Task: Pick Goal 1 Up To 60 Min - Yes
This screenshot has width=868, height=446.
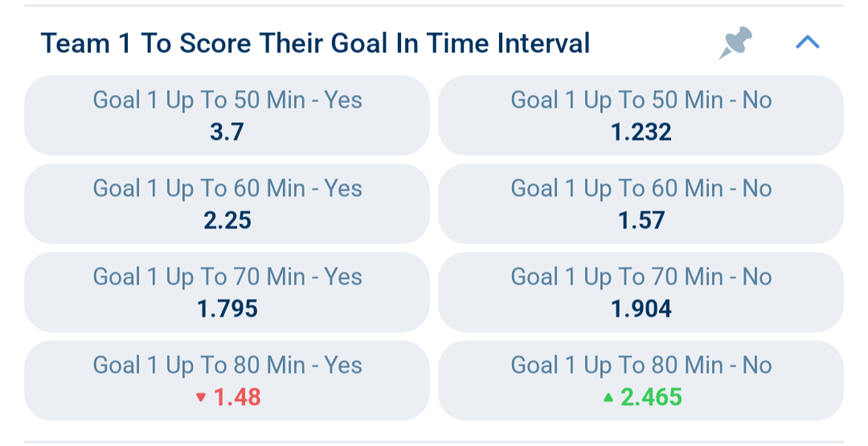Action: [227, 203]
